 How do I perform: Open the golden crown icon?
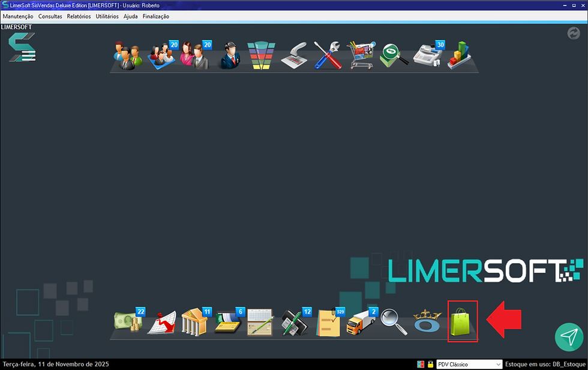(x=427, y=321)
